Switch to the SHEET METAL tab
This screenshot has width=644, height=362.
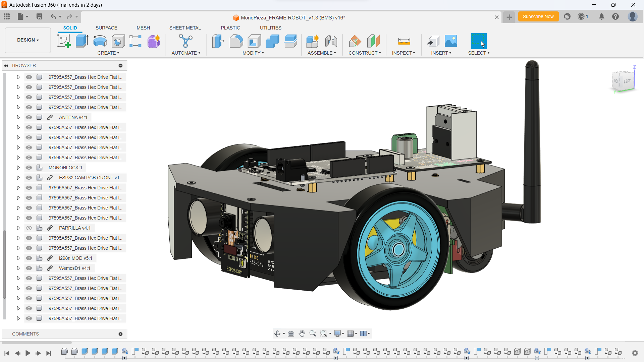(x=185, y=27)
